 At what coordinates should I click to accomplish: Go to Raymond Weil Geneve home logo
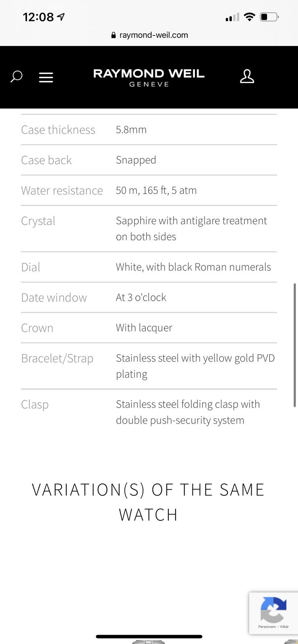click(149, 77)
